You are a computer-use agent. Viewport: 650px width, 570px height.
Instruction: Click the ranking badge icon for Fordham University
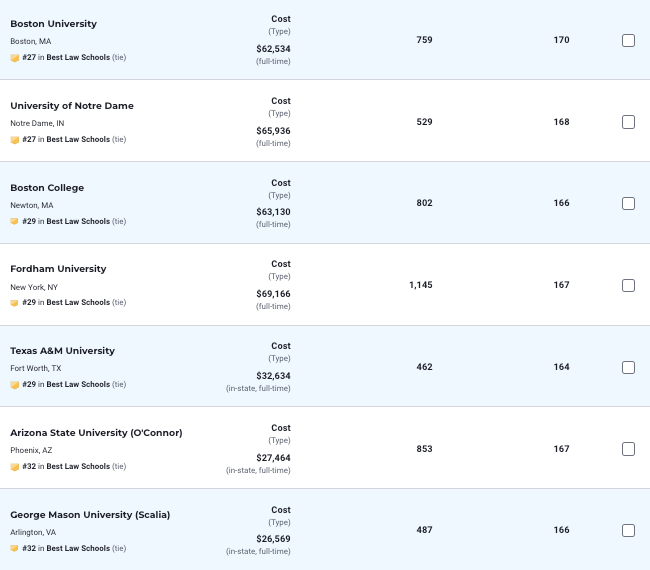(15, 303)
